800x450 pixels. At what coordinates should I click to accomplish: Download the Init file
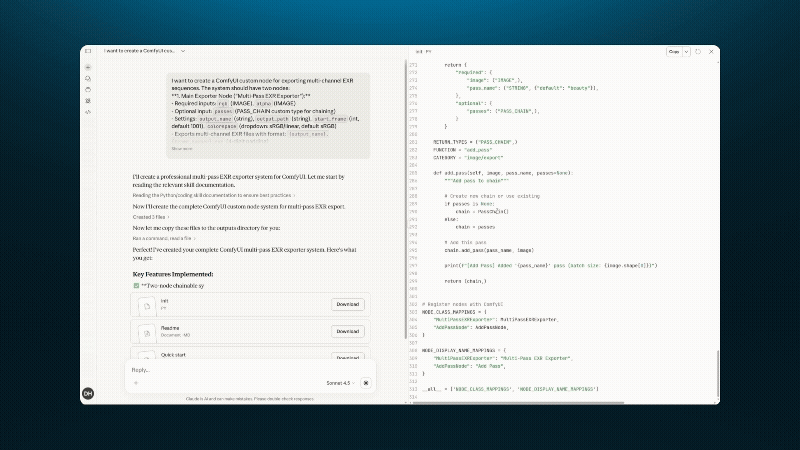(347, 304)
